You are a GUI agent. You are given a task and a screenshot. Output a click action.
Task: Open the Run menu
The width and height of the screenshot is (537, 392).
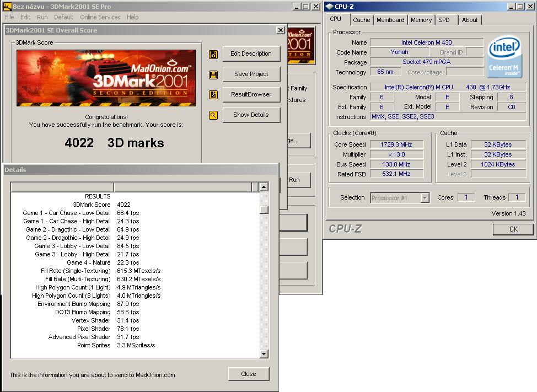click(42, 17)
